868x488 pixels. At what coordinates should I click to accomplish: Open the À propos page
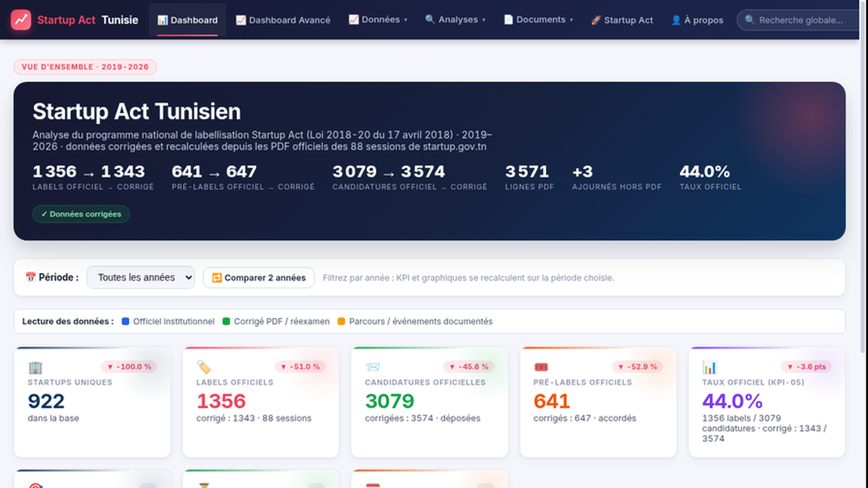(697, 20)
